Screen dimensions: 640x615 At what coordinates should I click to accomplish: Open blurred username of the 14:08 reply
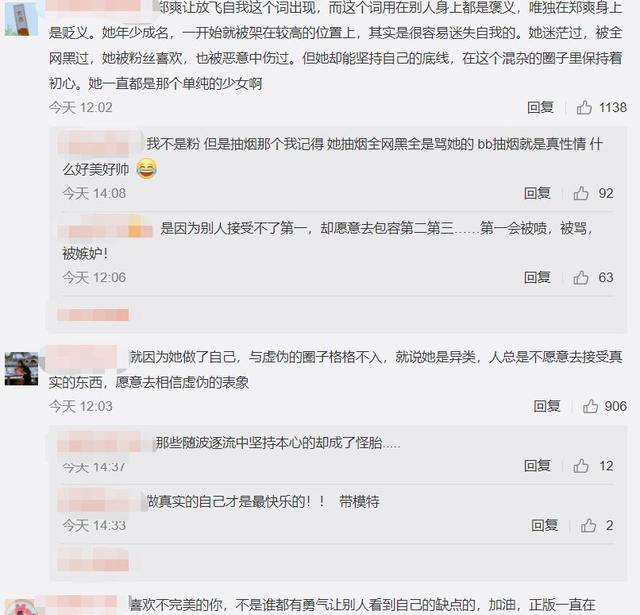100,143
